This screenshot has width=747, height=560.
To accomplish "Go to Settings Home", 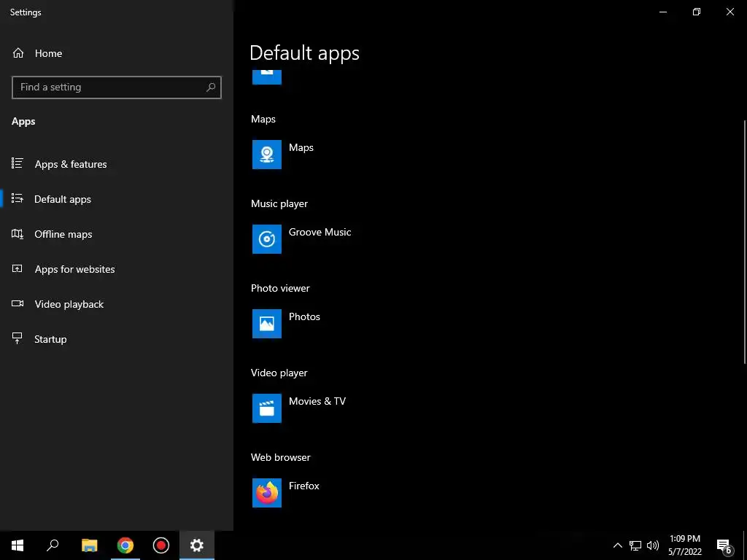I will point(117,52).
